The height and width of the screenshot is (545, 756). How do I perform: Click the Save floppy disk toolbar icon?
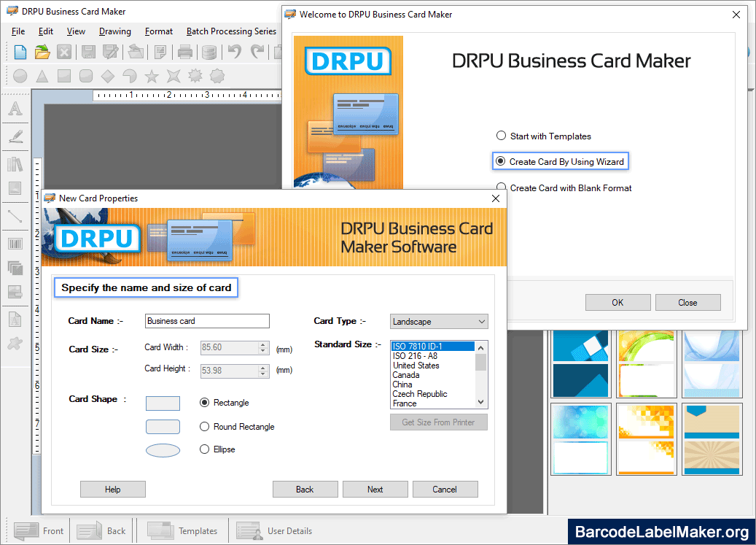tap(88, 52)
